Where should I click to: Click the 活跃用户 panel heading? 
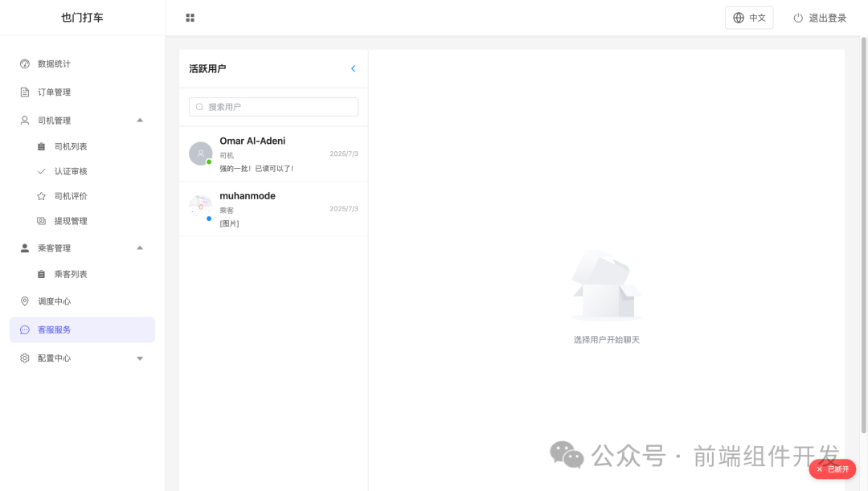[x=207, y=68]
